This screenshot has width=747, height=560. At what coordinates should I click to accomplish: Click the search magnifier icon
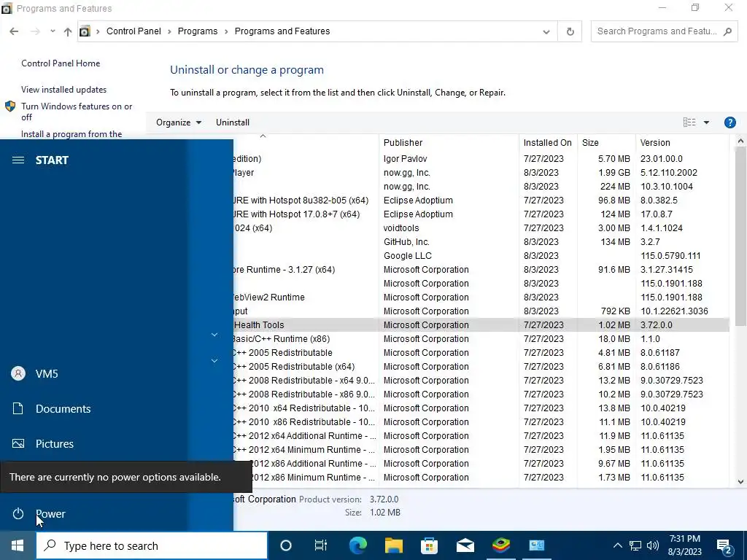pos(727,31)
